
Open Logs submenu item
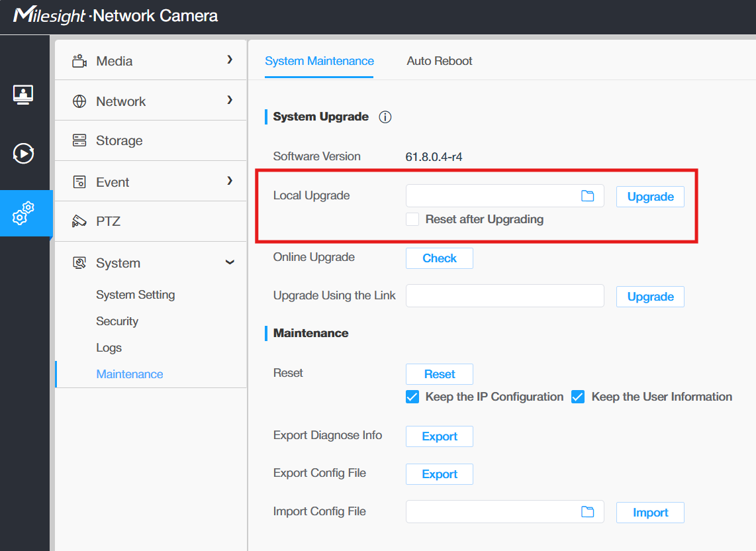109,348
